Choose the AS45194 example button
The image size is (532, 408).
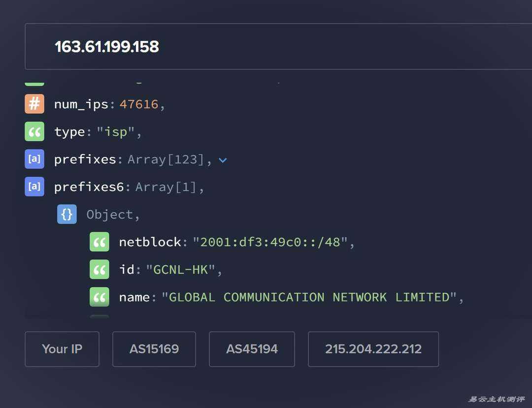click(x=252, y=349)
